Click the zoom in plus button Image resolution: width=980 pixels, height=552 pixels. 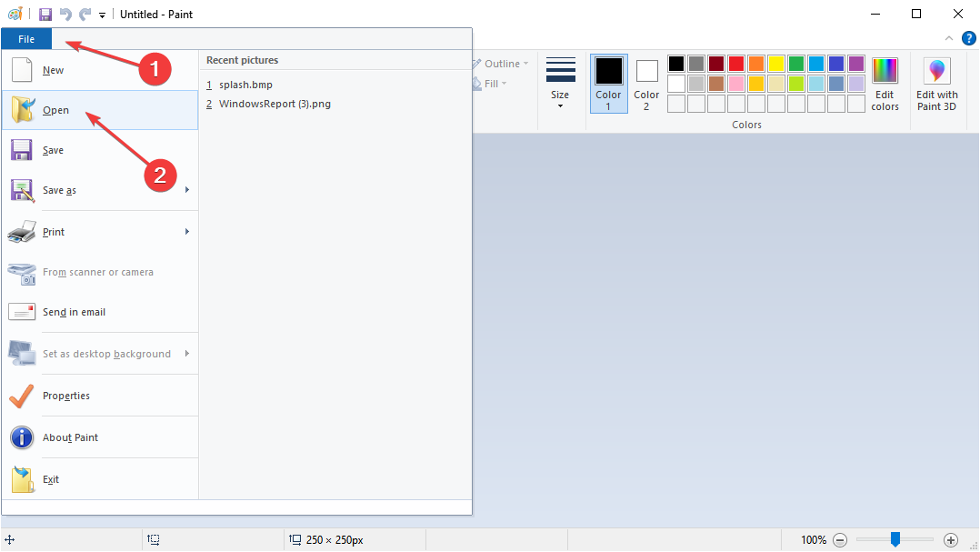click(951, 540)
